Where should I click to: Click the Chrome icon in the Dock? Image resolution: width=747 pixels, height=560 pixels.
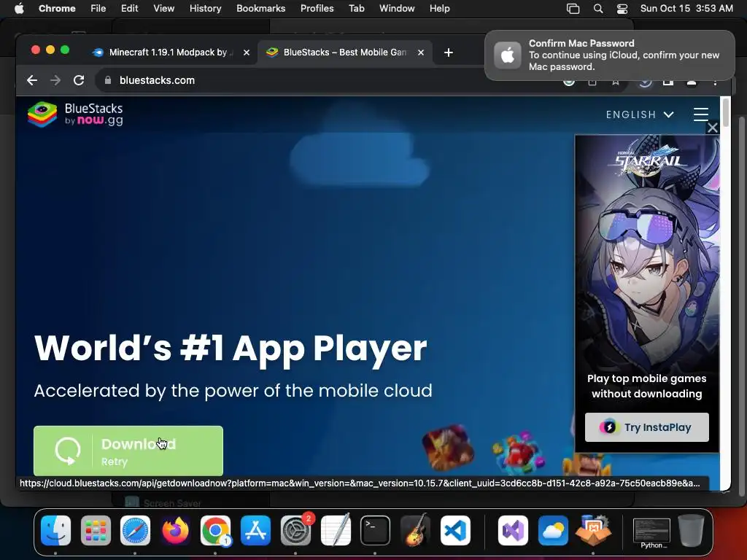tap(215, 530)
